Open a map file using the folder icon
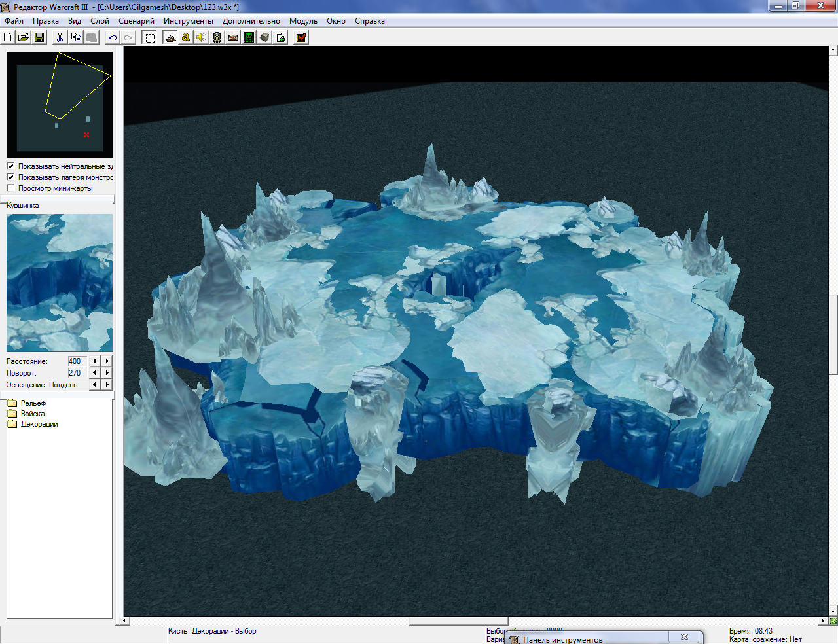 [24, 37]
